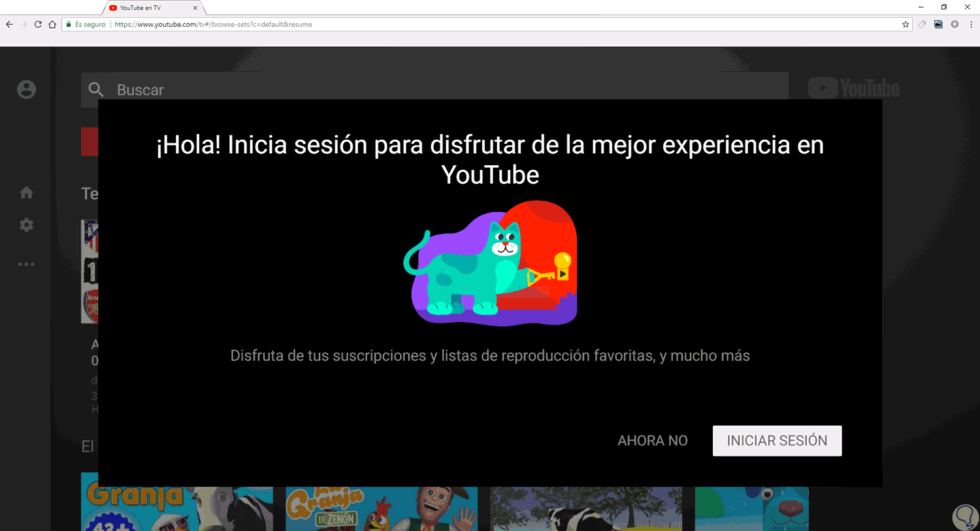Click the tag-shaped extension icon in toolbar
This screenshot has height=531, width=980.
pyautogui.click(x=922, y=24)
